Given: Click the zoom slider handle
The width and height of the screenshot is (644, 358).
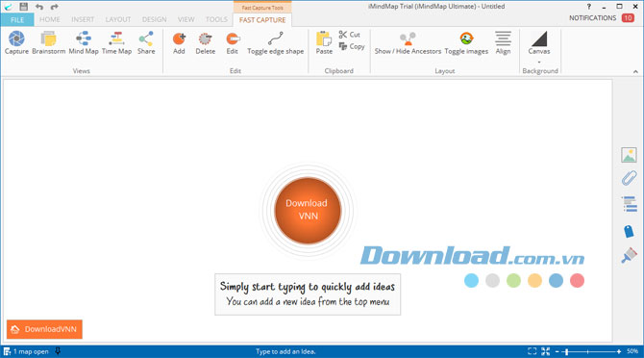Looking at the screenshot, I should 567,352.
